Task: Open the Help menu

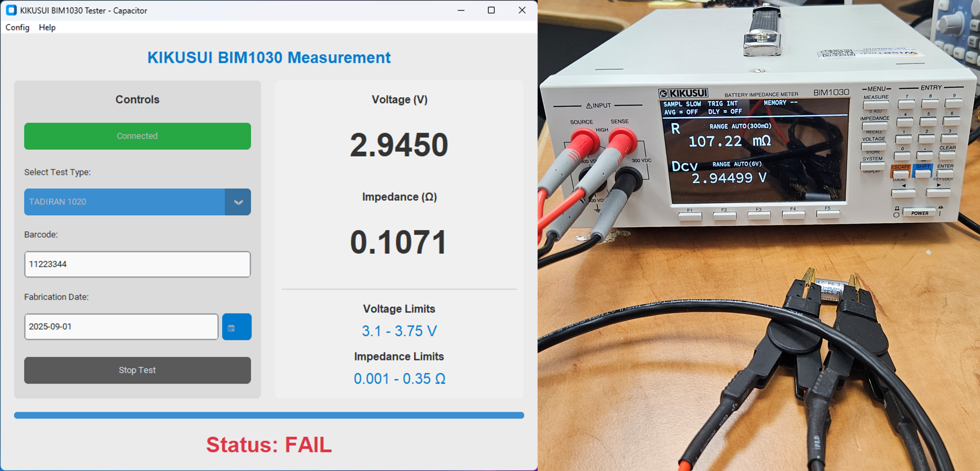Action: pyautogui.click(x=47, y=28)
